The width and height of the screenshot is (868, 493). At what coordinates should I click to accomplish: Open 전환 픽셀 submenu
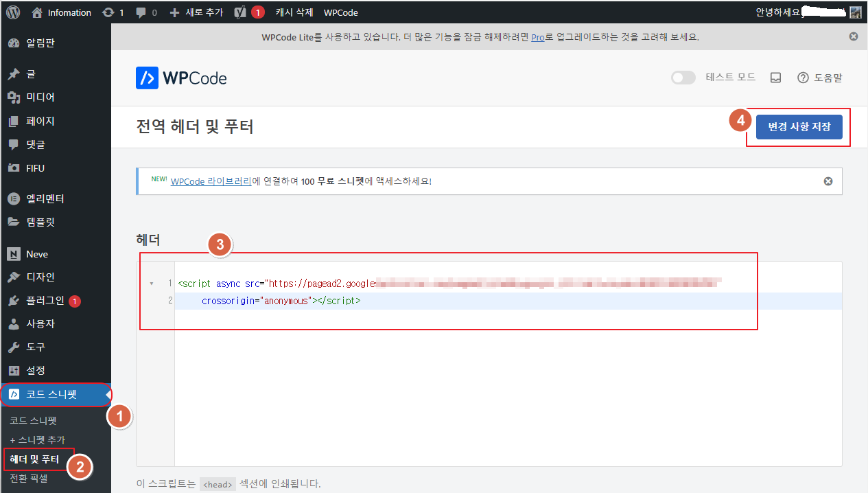click(28, 478)
